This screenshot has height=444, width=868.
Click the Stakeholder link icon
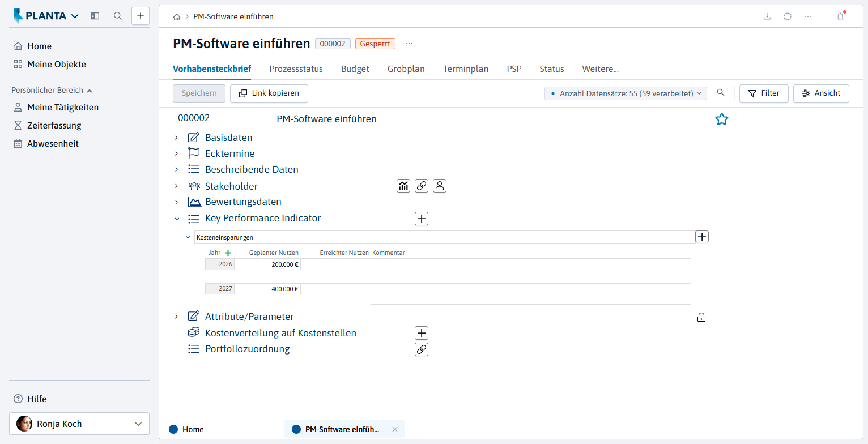(x=422, y=186)
